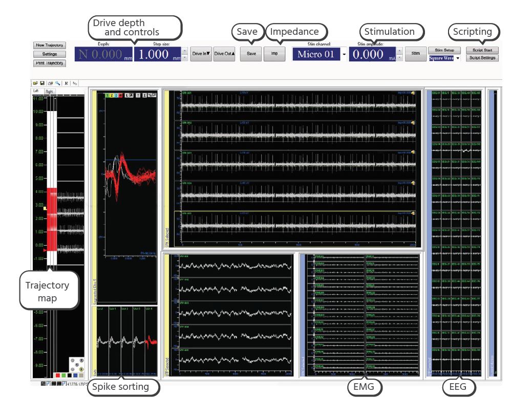532x419 pixels.
Task: Click the Stim amplitude value field
Action: tap(371, 54)
